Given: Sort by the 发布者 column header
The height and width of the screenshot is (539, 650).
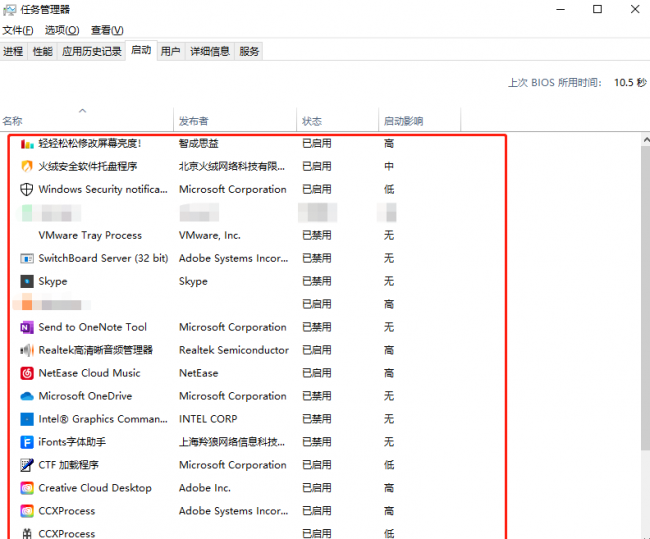Looking at the screenshot, I should click(235, 119).
